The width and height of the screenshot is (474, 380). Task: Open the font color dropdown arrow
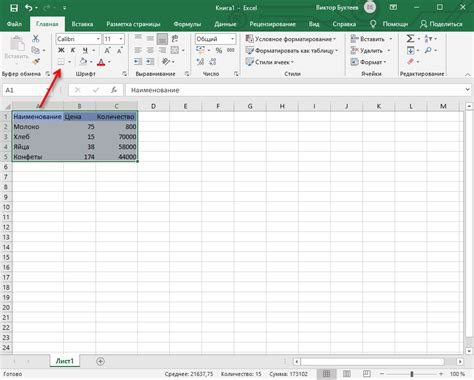(x=109, y=62)
